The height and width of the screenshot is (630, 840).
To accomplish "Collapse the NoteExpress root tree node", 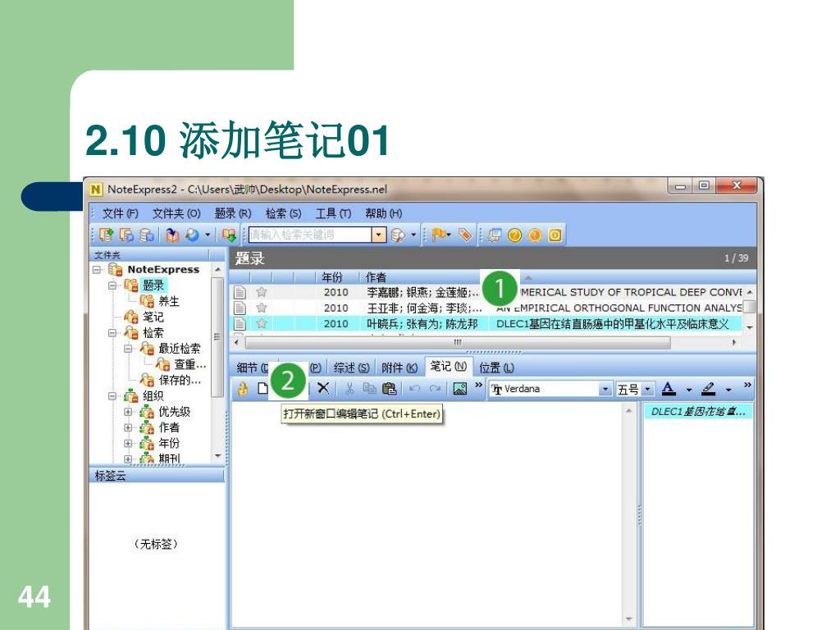I will (x=97, y=269).
